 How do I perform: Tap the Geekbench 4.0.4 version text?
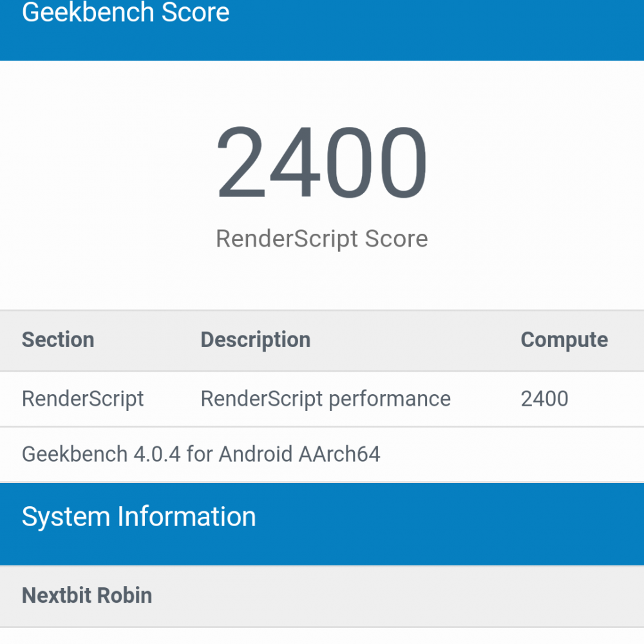101,454
